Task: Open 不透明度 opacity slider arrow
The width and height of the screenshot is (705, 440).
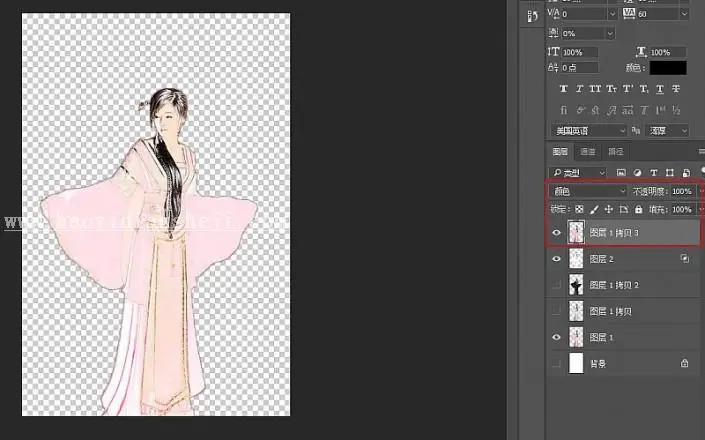Action: [701, 191]
